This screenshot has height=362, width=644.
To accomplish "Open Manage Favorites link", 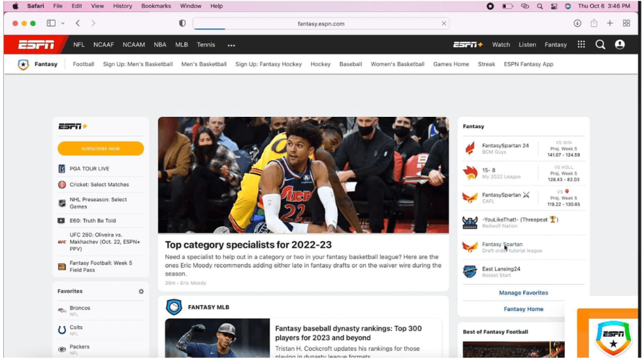I will pyautogui.click(x=523, y=293).
